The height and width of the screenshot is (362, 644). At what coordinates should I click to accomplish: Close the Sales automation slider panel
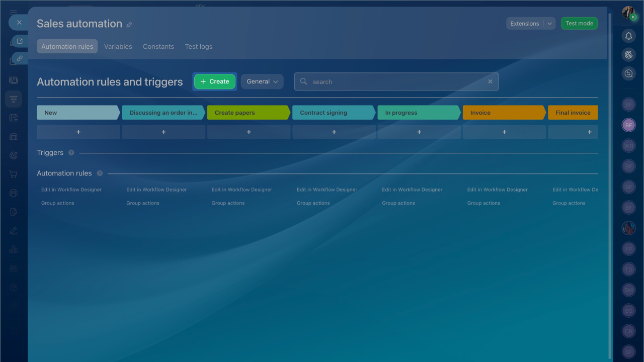19,23
